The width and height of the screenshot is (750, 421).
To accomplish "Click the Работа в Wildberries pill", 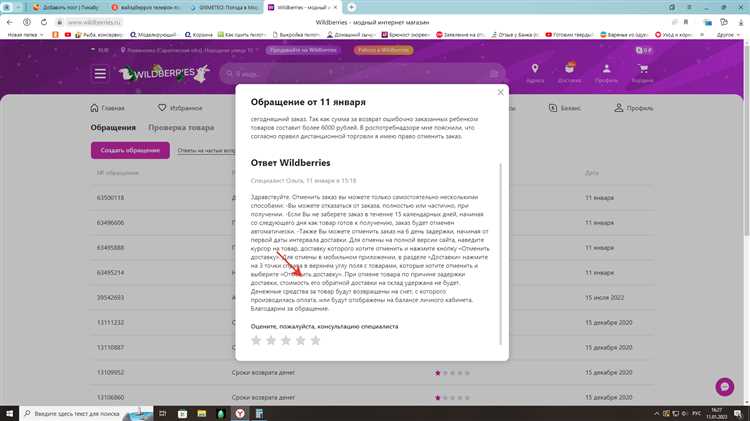I will [383, 50].
